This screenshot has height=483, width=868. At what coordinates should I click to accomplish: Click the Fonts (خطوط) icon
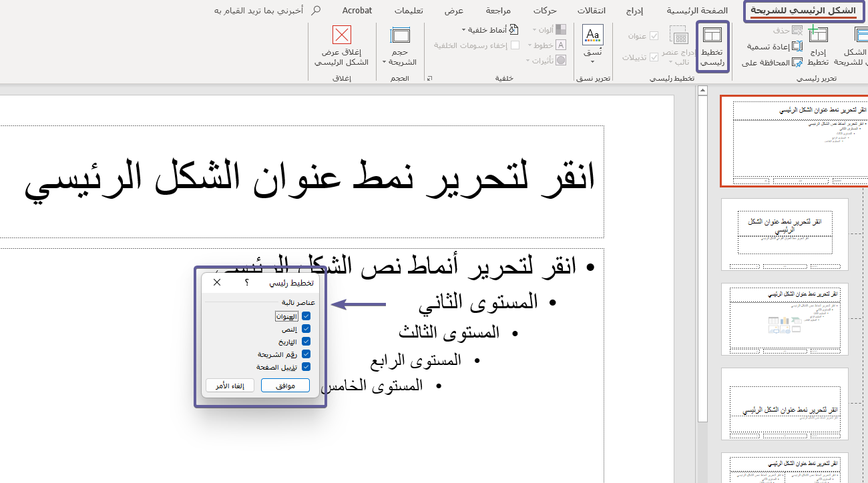coord(561,45)
